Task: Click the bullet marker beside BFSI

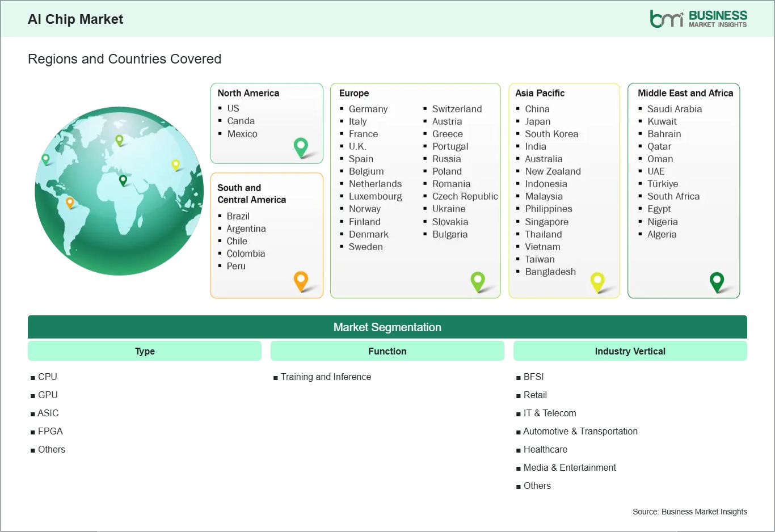Action: [x=517, y=377]
